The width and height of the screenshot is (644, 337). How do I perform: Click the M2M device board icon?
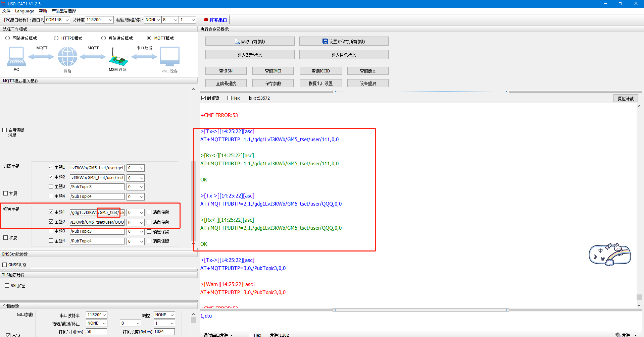pos(118,57)
